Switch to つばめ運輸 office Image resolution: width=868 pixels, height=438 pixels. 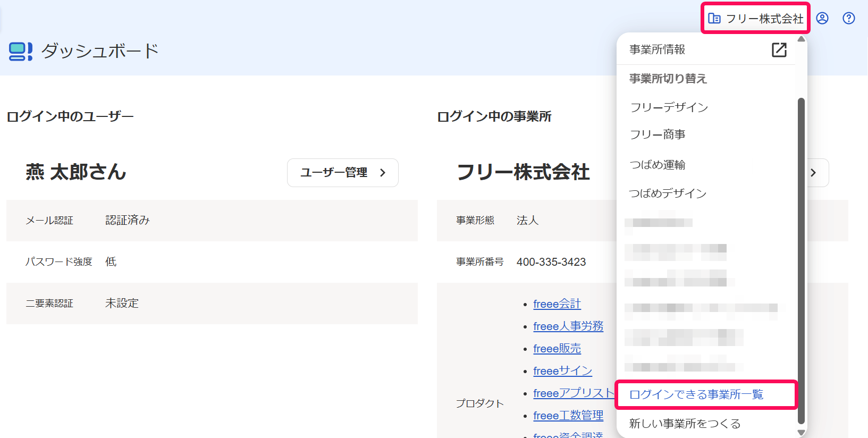click(658, 165)
